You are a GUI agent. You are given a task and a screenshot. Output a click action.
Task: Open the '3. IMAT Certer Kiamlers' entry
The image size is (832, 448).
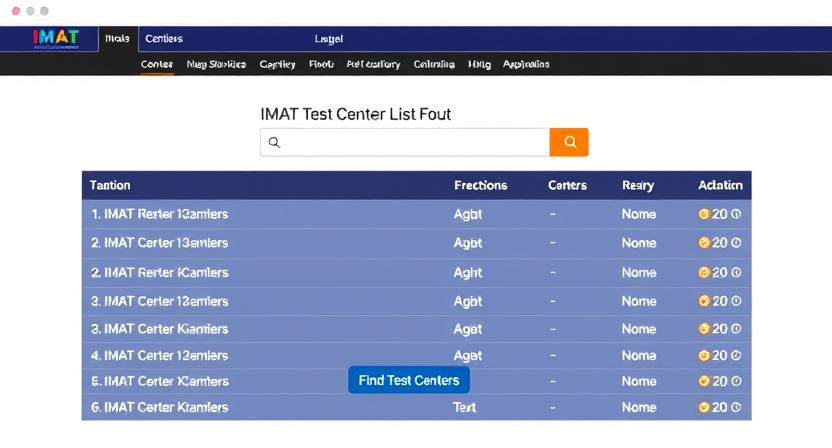click(x=160, y=329)
